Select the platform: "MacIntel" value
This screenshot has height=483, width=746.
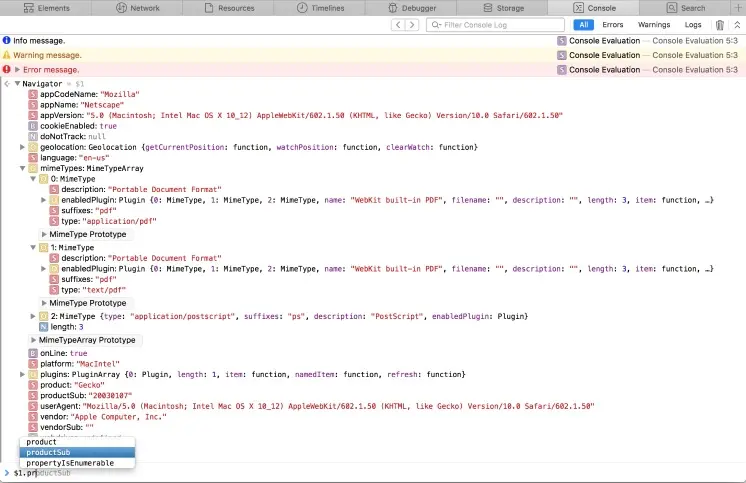tap(98, 364)
